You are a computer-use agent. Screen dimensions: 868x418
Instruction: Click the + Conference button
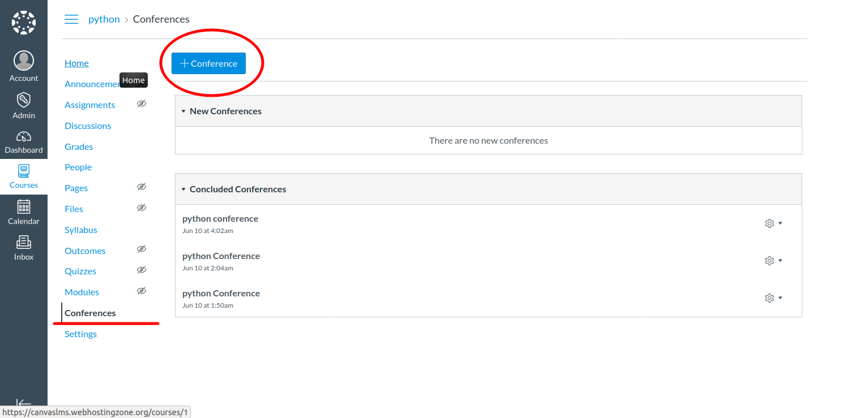(208, 63)
